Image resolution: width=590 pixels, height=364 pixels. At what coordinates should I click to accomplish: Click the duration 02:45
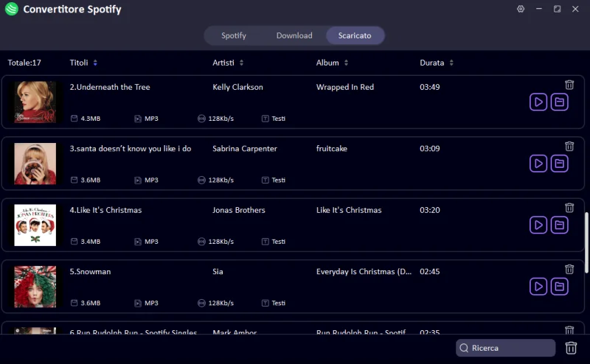pyautogui.click(x=430, y=271)
